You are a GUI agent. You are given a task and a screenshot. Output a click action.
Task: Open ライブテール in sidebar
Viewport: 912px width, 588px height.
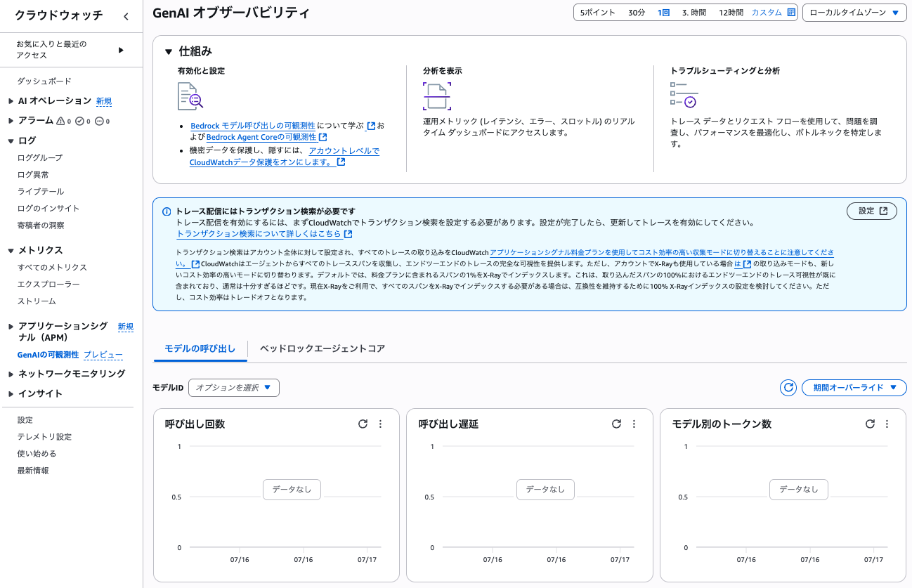(41, 192)
